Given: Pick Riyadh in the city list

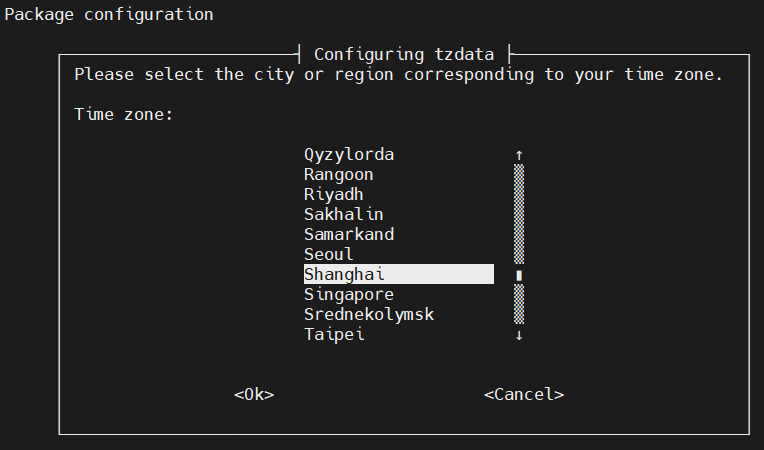Looking at the screenshot, I should [x=334, y=195].
